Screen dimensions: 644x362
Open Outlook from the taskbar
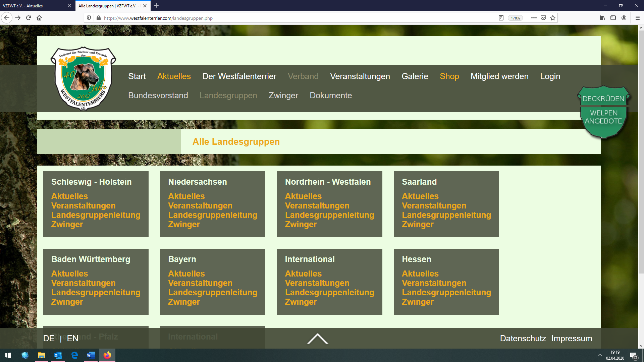pos(58,355)
